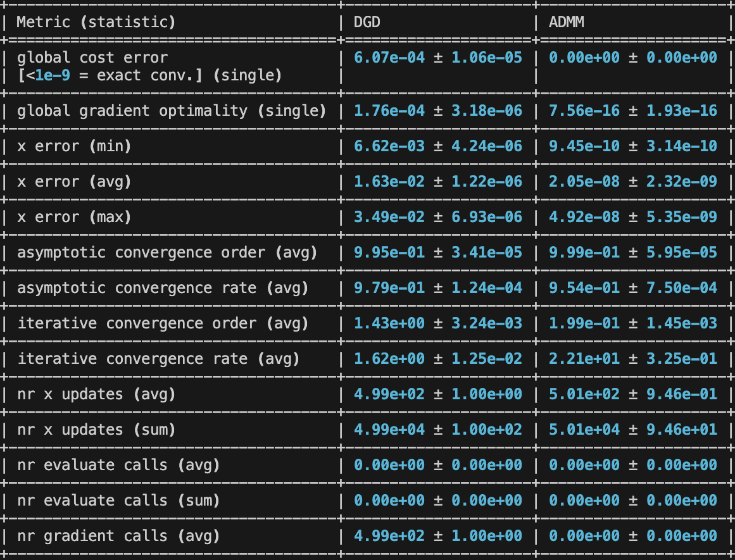The image size is (735, 560).
Task: Click ADMM value in nr gradient calls (avg) row
Action: 633,535
